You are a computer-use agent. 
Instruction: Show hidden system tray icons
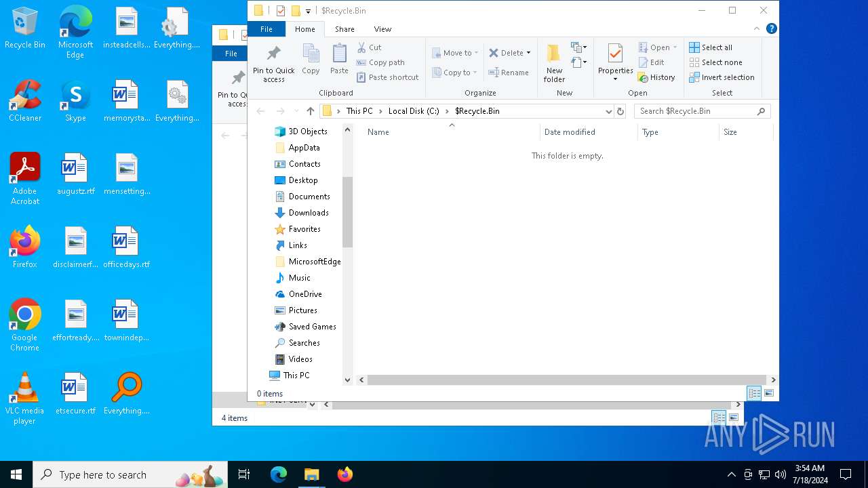click(731, 474)
